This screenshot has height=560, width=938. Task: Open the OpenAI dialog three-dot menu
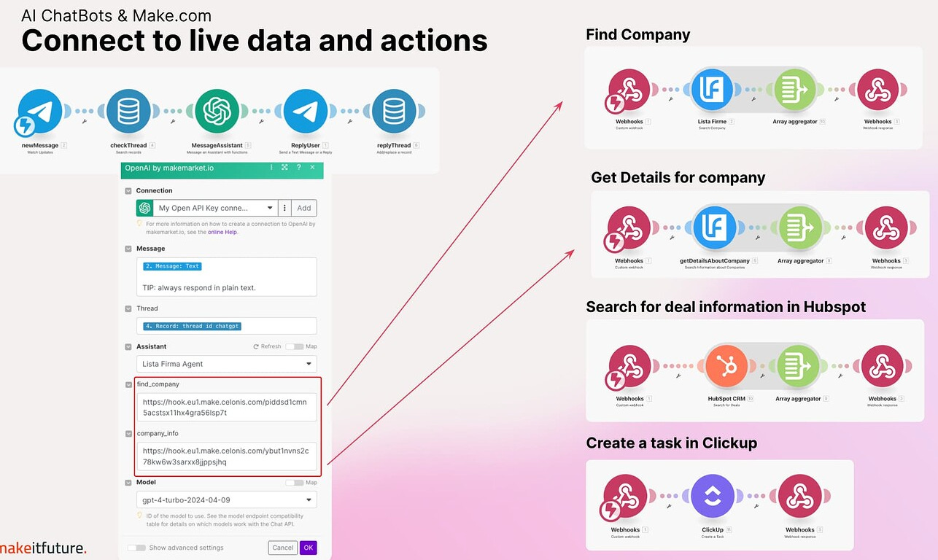(x=271, y=167)
